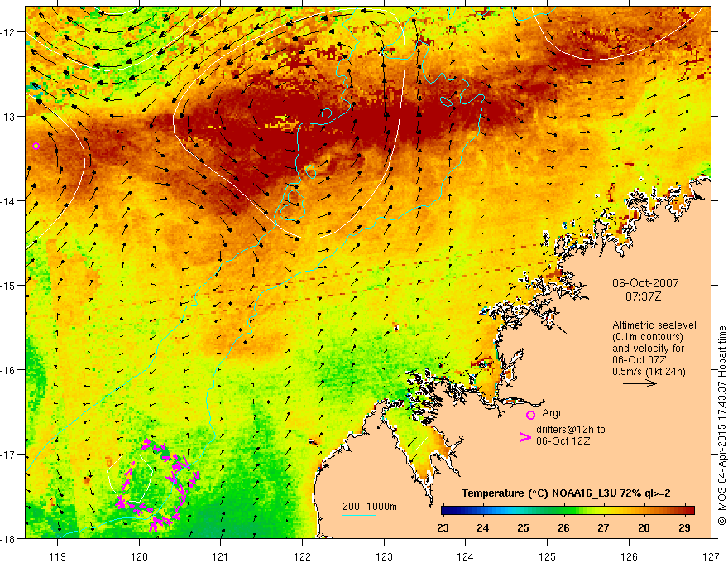Click the colorbar tick label '25'
728x563 pixels.
pyautogui.click(x=523, y=527)
